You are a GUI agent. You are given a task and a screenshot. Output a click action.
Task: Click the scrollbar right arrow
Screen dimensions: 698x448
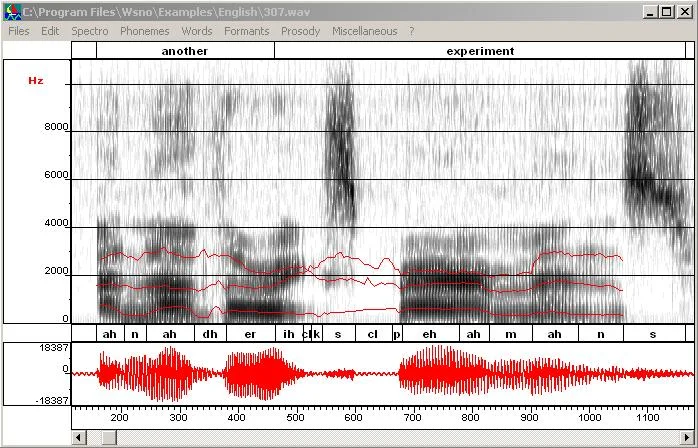[687, 437]
